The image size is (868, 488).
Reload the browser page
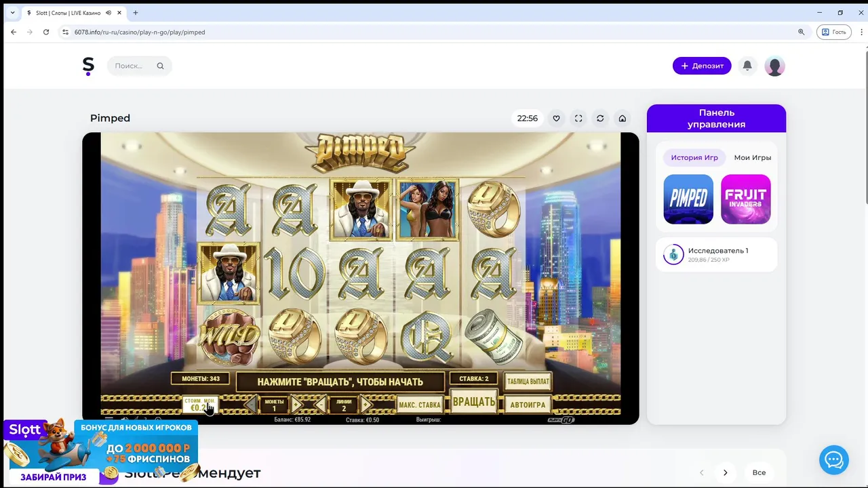pyautogui.click(x=46, y=32)
